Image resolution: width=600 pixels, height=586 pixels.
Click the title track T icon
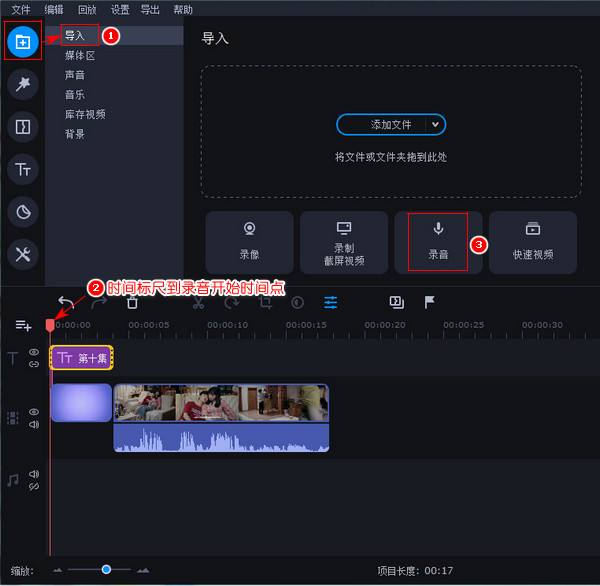click(x=13, y=358)
